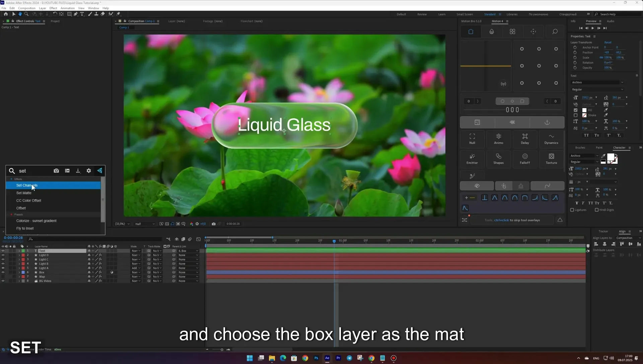This screenshot has width=643, height=364.
Task: Open the Half resolution dropdown
Action: (x=145, y=224)
